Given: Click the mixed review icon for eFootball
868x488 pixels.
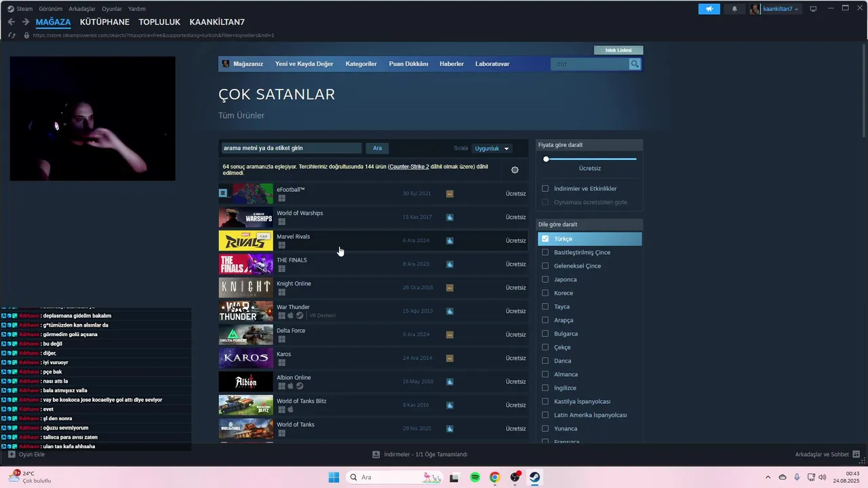Looking at the screenshot, I should click(450, 194).
